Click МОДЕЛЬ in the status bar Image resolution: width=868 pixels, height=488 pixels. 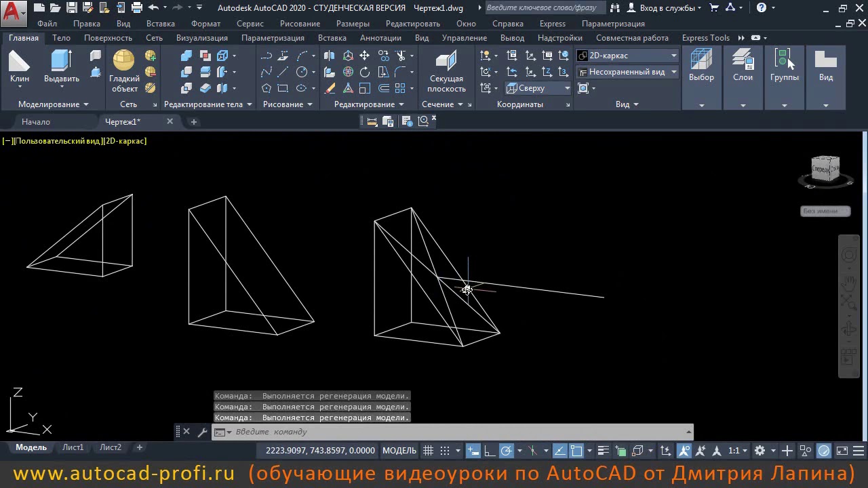click(399, 450)
